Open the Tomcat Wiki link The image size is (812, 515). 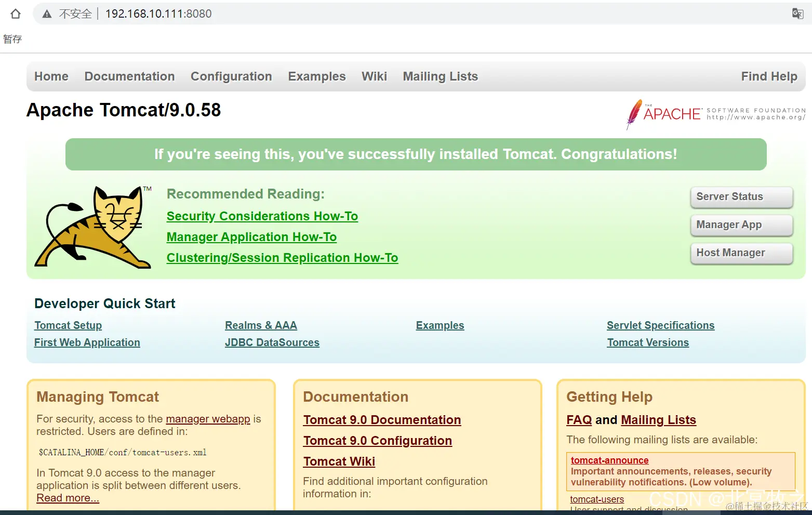point(339,461)
